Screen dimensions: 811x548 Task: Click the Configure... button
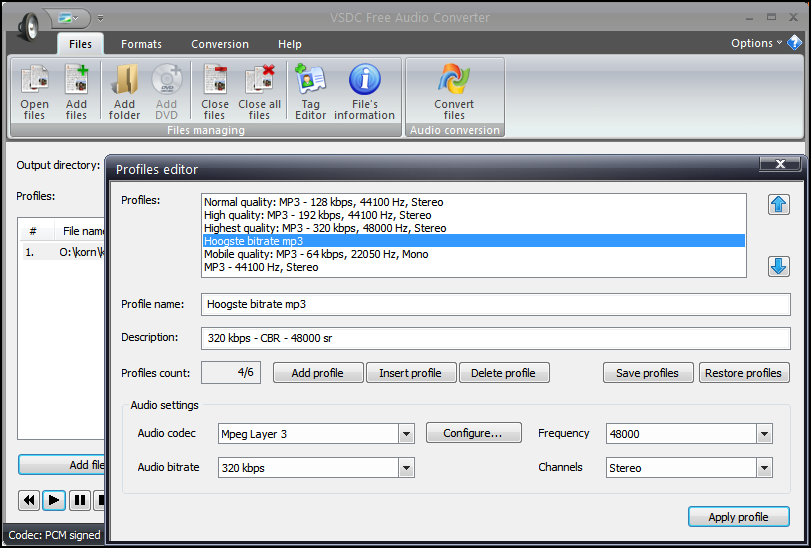[x=474, y=433]
